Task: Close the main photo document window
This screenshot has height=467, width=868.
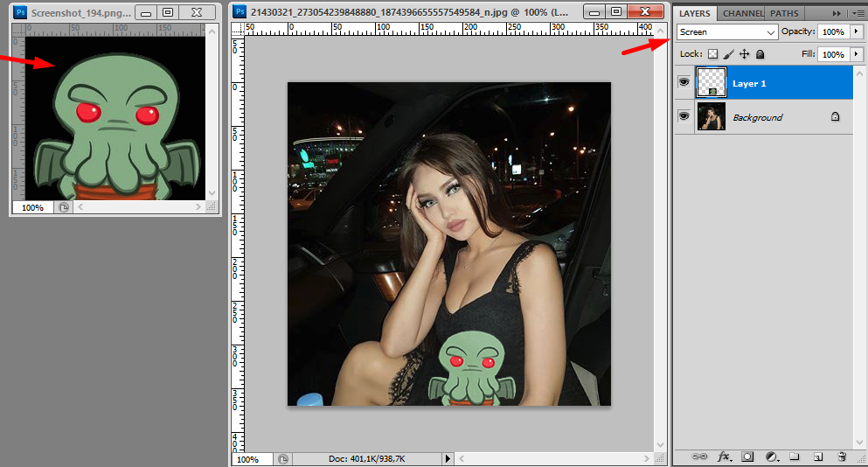Action: 645,11
